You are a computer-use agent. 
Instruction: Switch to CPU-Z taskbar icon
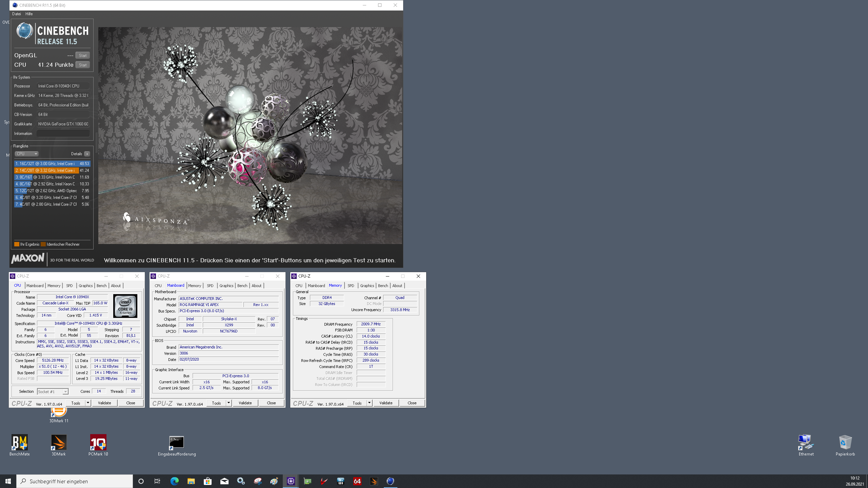point(291,481)
